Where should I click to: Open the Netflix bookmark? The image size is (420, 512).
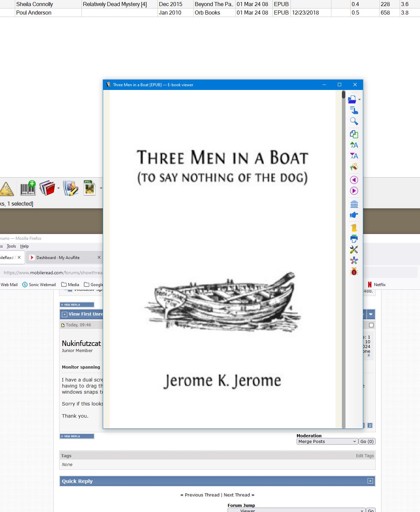tap(377, 285)
